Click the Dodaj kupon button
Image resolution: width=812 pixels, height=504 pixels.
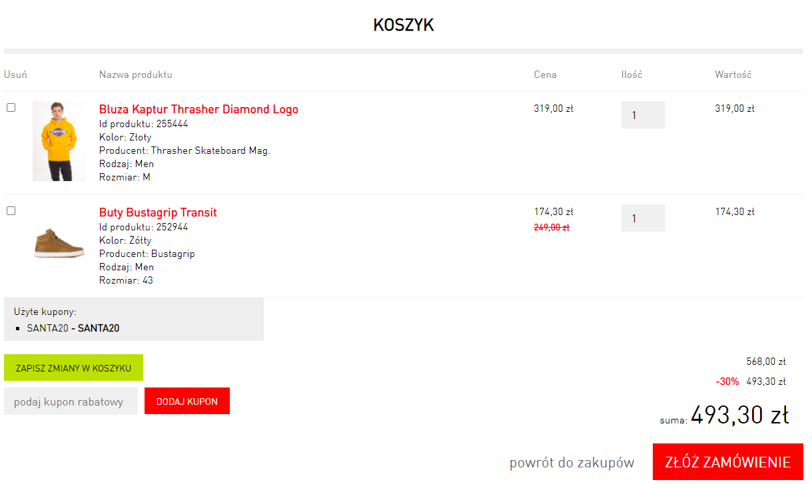coord(187,401)
